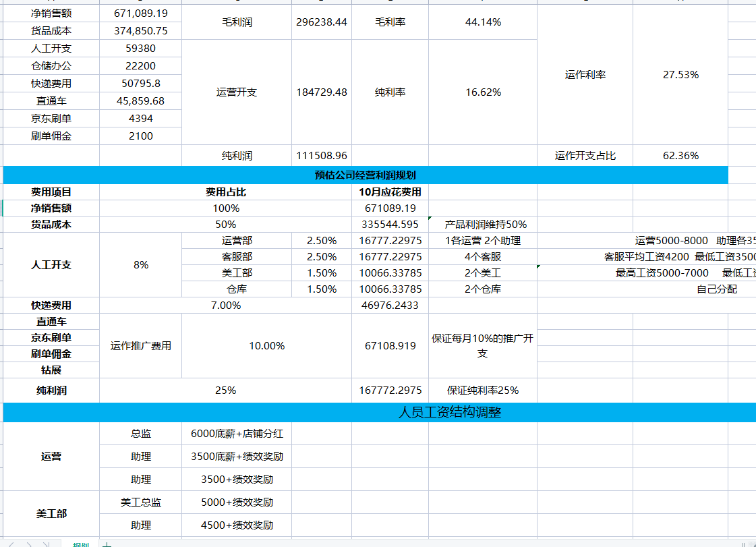Click the 人员工资结构调整 header bar
The image size is (756, 547).
[x=380, y=412]
